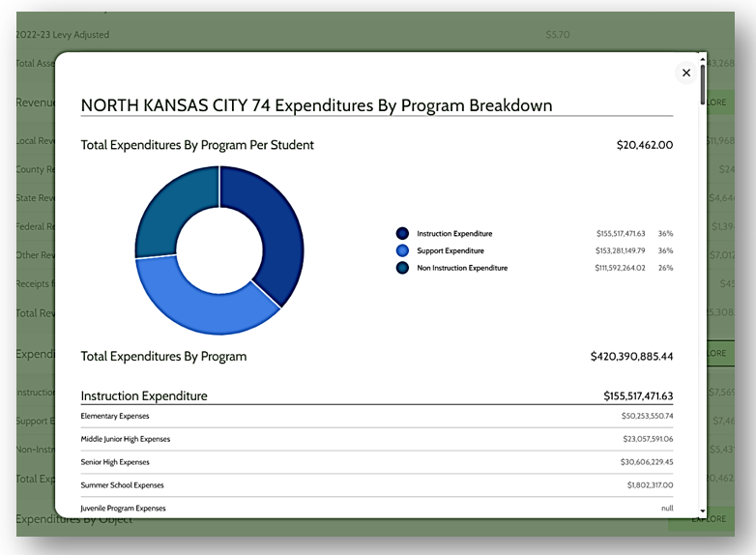
Task: Toggle the Instruction Expenditure legend color dot
Action: (402, 234)
